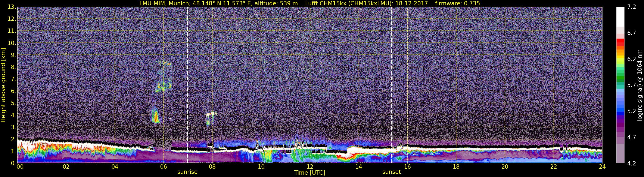The height and width of the screenshot is (177, 644).
Task: Click the 'sunset' label below the axis
Action: [x=392, y=172]
